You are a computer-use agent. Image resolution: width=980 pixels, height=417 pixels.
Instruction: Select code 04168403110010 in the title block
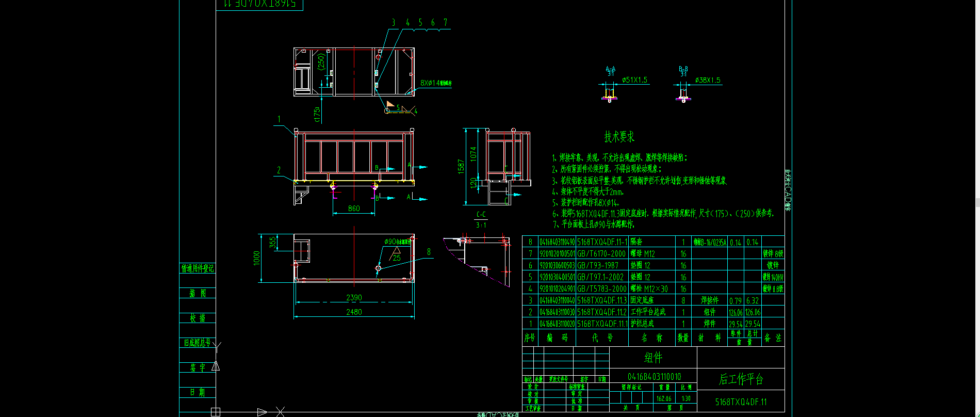point(654,377)
